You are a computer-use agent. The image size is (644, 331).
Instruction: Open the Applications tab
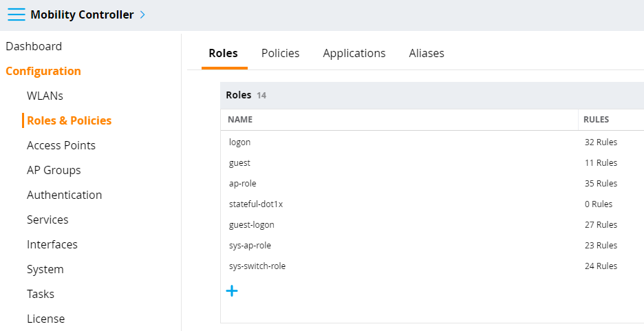[x=354, y=54]
